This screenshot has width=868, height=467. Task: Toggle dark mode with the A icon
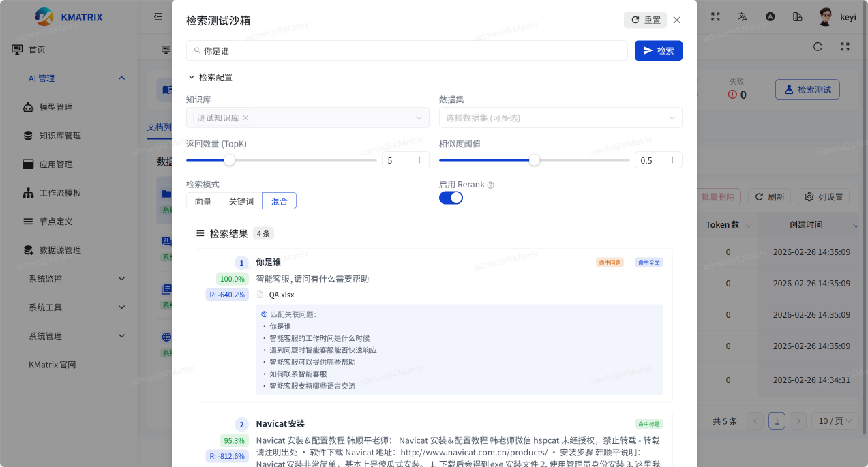tap(770, 17)
